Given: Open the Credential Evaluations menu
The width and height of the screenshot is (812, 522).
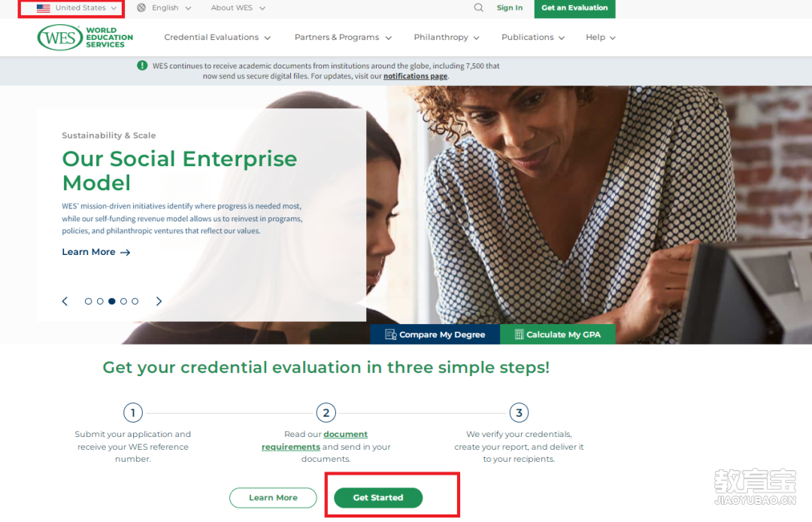Looking at the screenshot, I should click(217, 38).
